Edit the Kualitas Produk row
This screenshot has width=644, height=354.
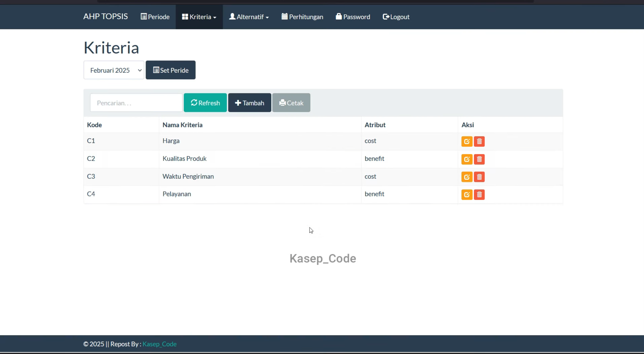[467, 159]
